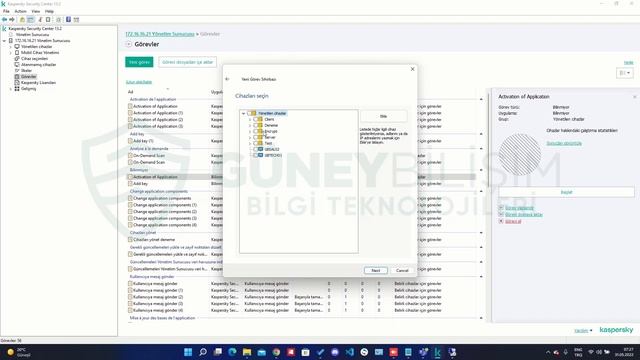The height and width of the screenshot is (360, 640).
Task: Click the Up one level folder toolbar icon
Action: [x=22, y=20]
